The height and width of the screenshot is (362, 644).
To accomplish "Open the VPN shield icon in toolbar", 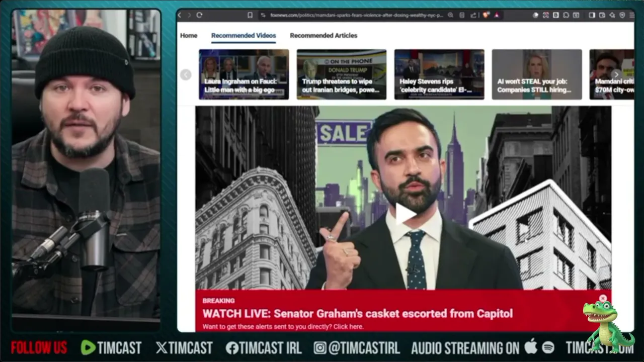I will pos(623,15).
